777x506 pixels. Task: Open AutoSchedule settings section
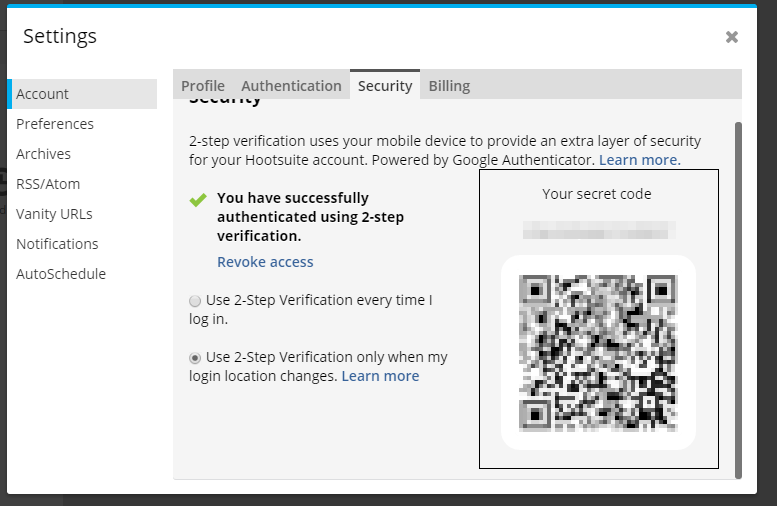[x=60, y=274]
